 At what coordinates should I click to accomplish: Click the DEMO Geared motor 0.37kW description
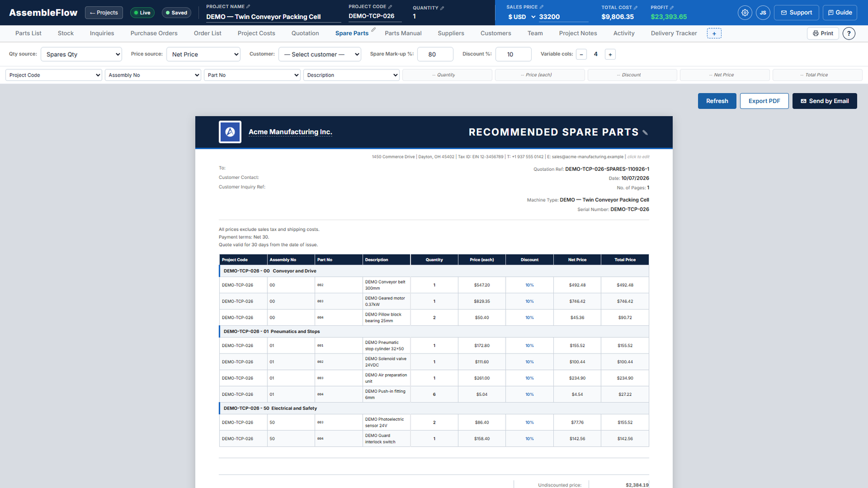385,301
